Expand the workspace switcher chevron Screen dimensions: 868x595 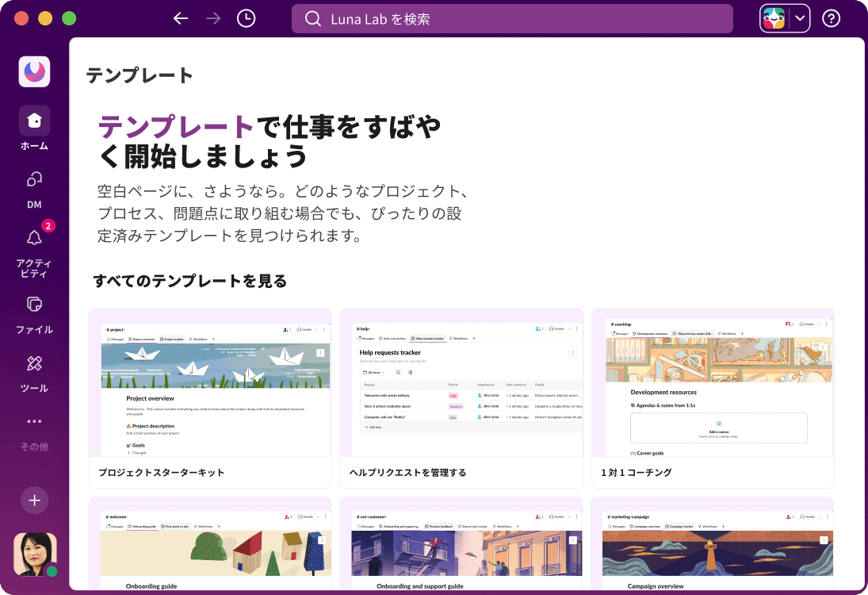798,17
